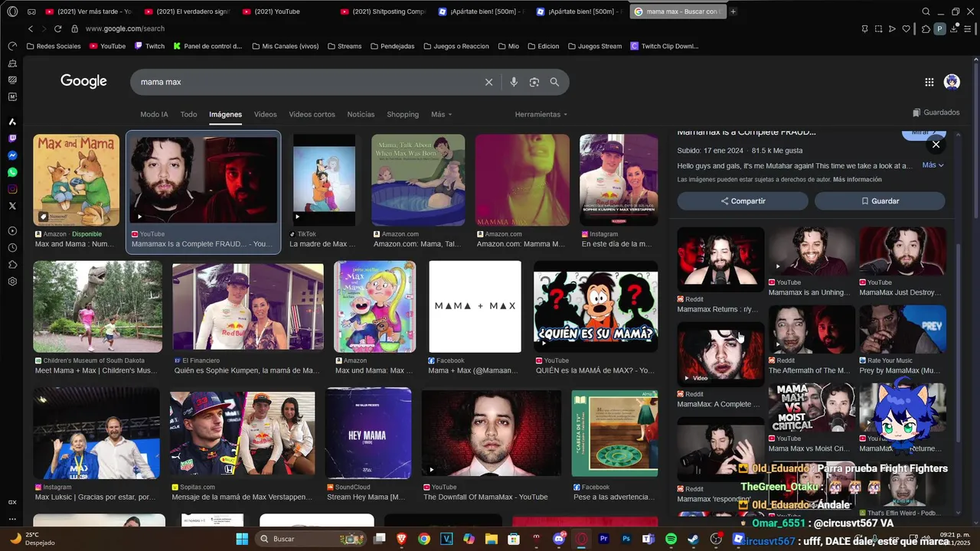Open Google Lens image search icon
This screenshot has height=551, width=980.
pyautogui.click(x=534, y=82)
